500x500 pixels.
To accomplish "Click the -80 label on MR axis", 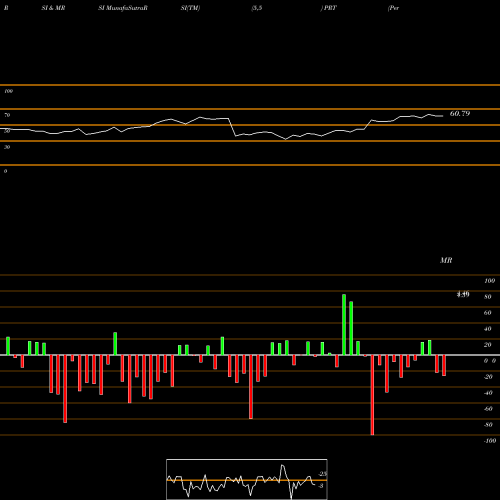I will (488, 425).
